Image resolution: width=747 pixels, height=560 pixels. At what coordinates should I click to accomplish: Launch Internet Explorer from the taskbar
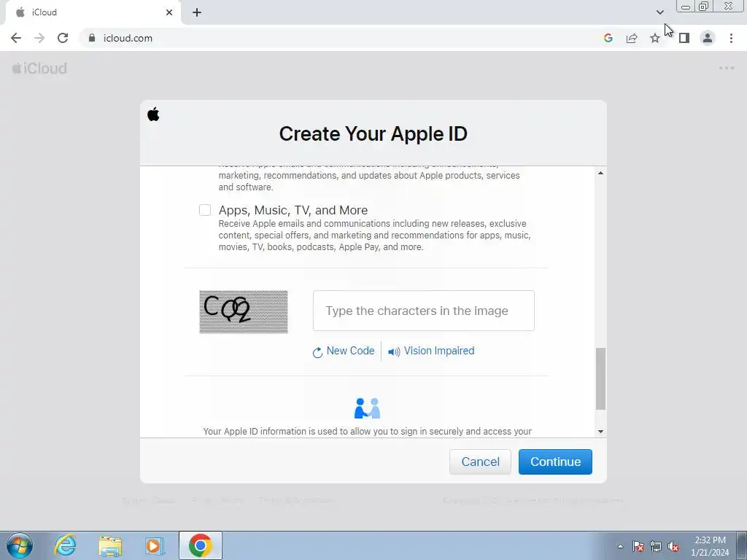tap(65, 545)
